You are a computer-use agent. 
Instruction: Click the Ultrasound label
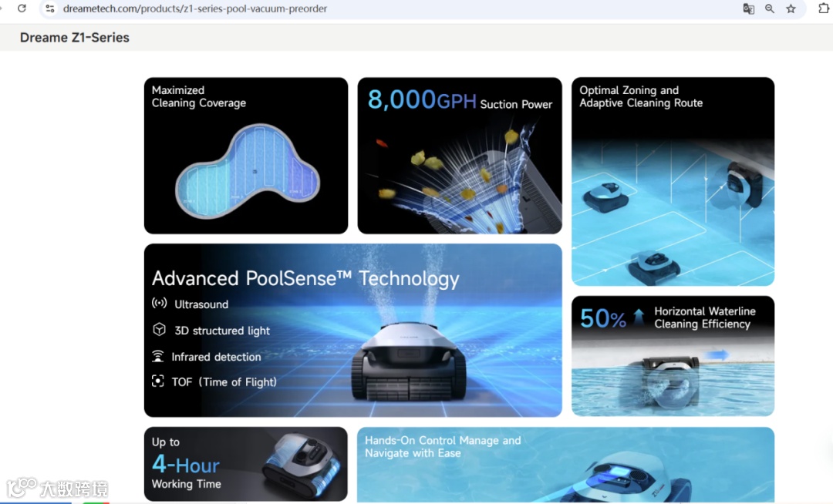(x=201, y=304)
